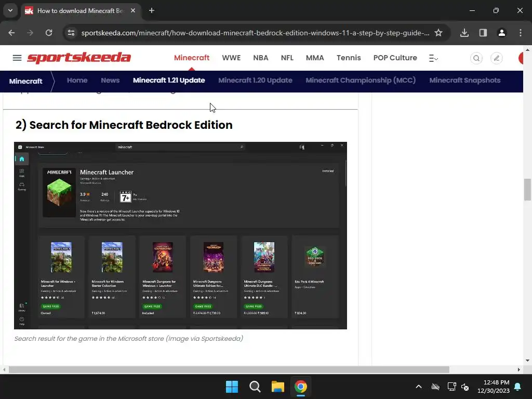Click the vertical scrollbar thumb
The image size is (532, 399).
point(527,190)
